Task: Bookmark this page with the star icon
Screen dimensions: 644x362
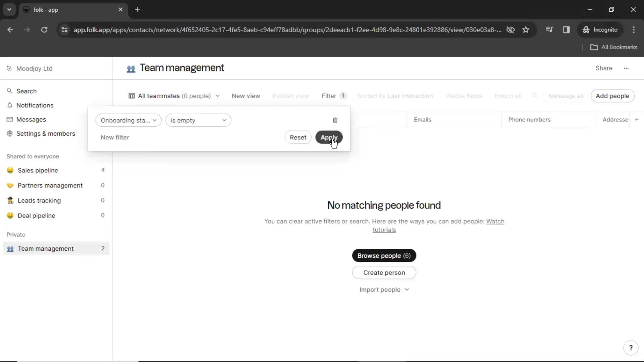Action: (x=526, y=30)
